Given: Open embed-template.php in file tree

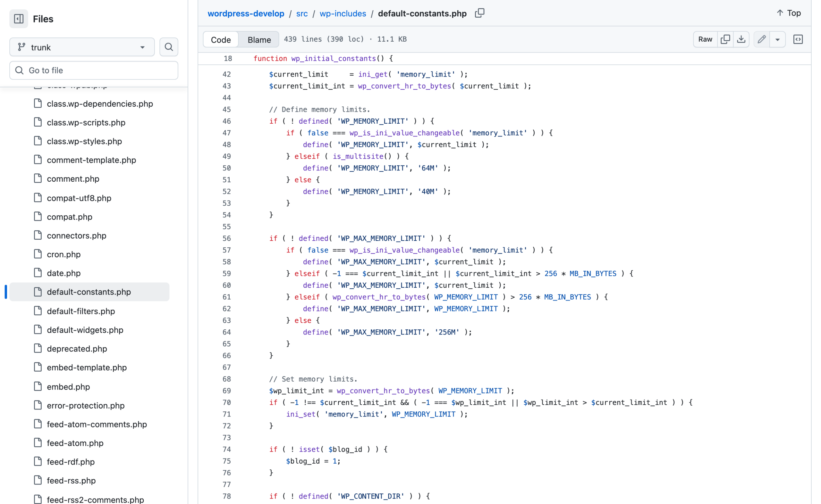Looking at the screenshot, I should coord(89,367).
